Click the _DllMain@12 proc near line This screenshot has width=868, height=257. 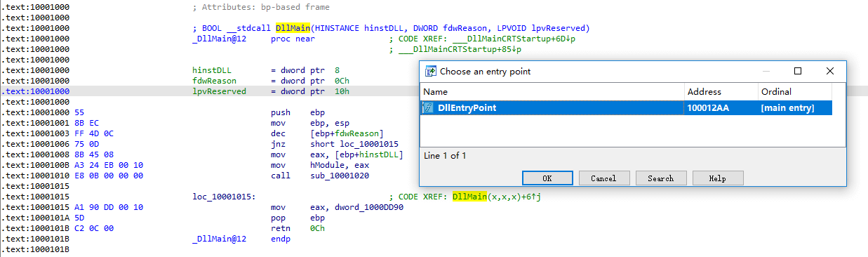click(253, 39)
